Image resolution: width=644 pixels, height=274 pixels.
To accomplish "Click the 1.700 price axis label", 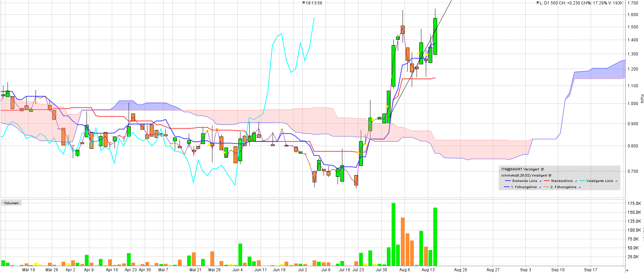I will click(633, 3).
